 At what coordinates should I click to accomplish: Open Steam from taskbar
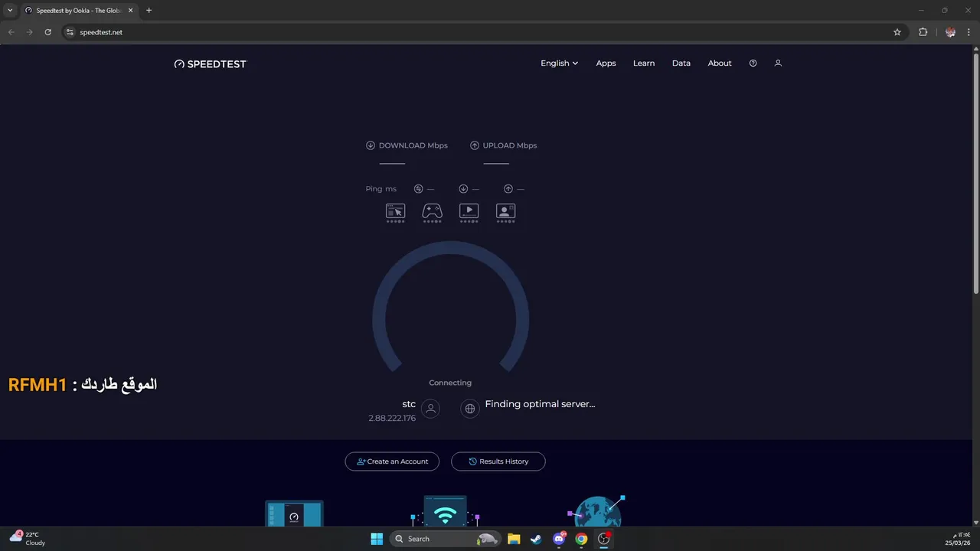[536, 539]
